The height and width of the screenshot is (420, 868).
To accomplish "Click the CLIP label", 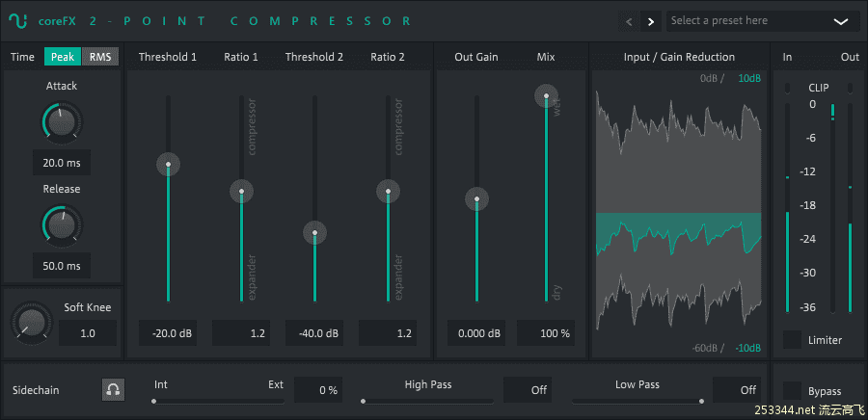I will coord(819,88).
